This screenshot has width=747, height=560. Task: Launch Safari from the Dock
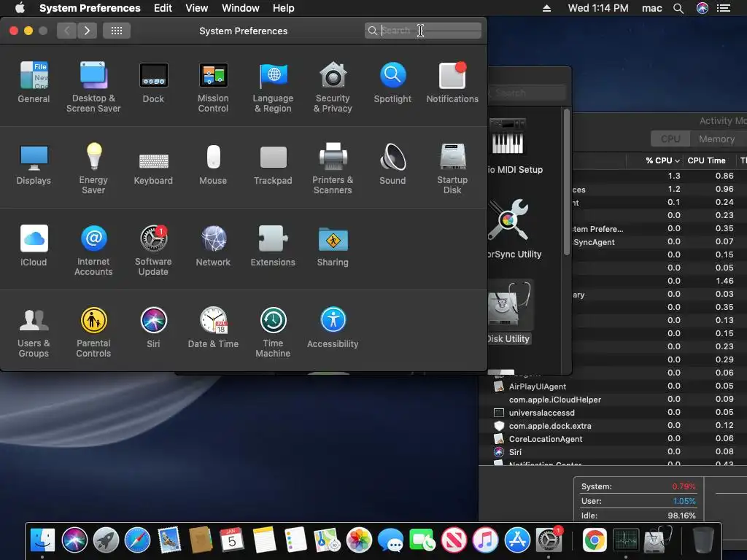137,540
